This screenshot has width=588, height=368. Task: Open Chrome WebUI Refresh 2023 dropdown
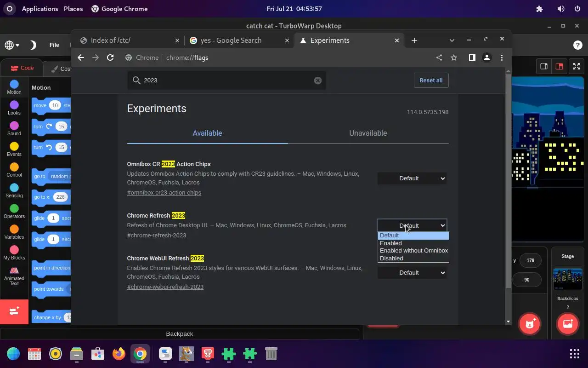pyautogui.click(x=412, y=272)
